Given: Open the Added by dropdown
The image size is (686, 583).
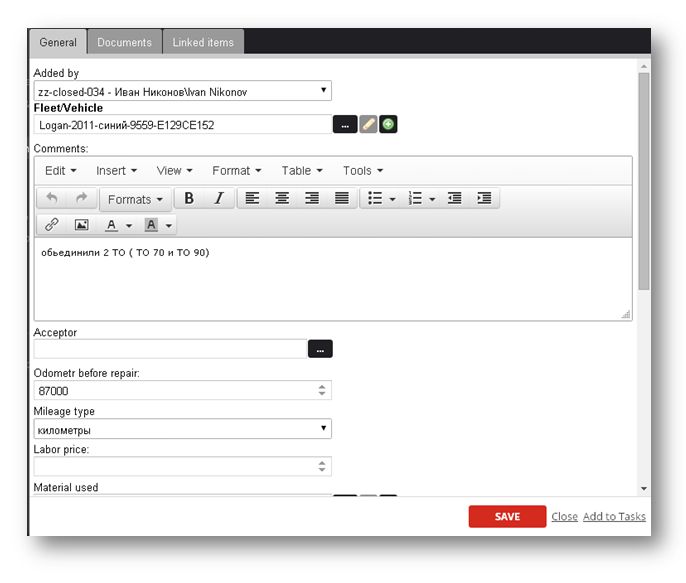Looking at the screenshot, I should tap(182, 91).
